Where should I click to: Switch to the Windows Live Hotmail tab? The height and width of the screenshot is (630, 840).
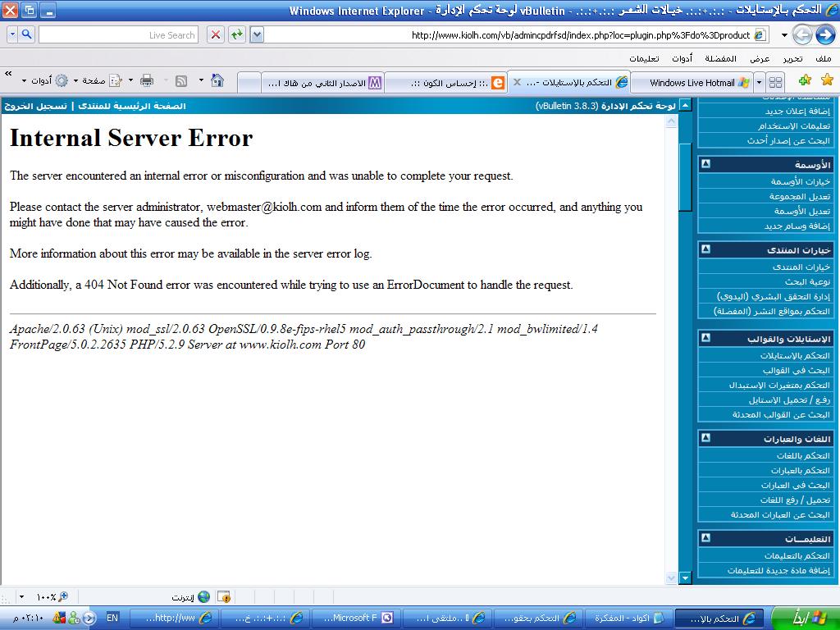[692, 83]
